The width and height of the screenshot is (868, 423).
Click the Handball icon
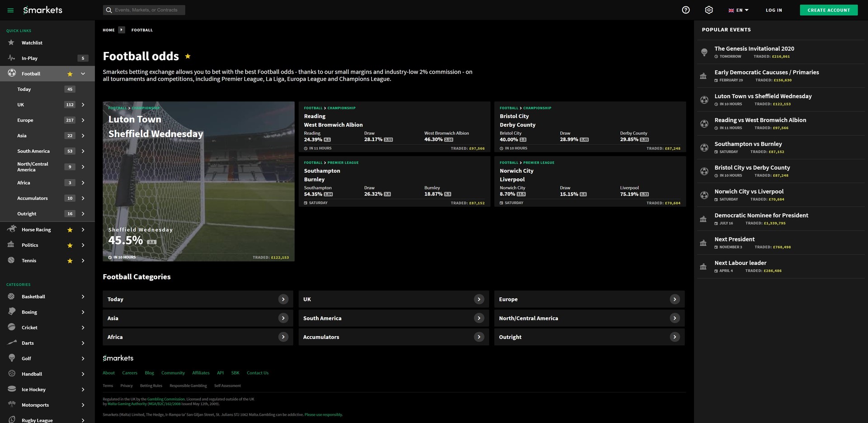tap(12, 374)
